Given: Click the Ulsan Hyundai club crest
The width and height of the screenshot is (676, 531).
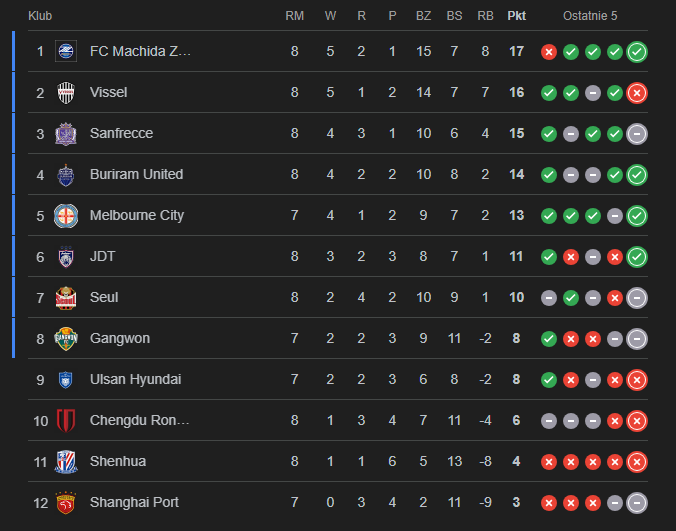Looking at the screenshot, I should pos(67,379).
